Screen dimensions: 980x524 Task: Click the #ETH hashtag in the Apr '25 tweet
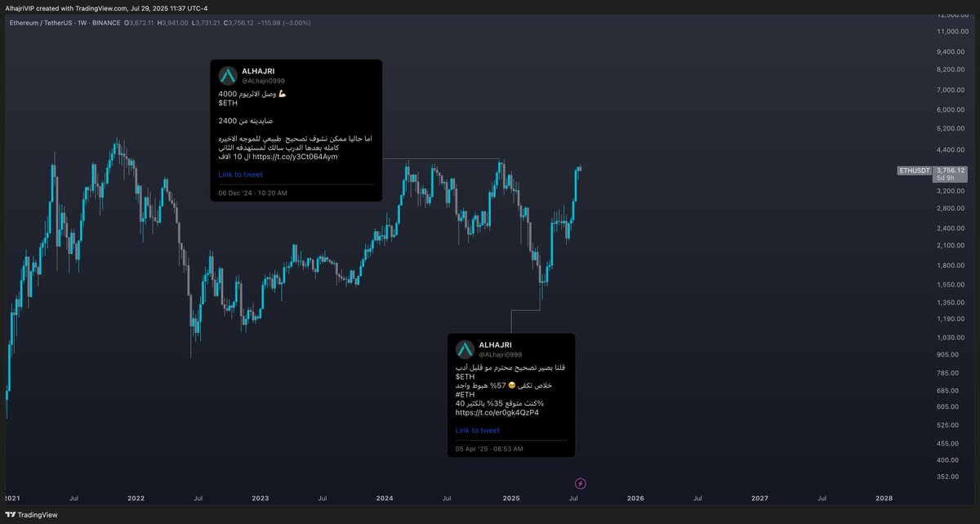(x=465, y=394)
